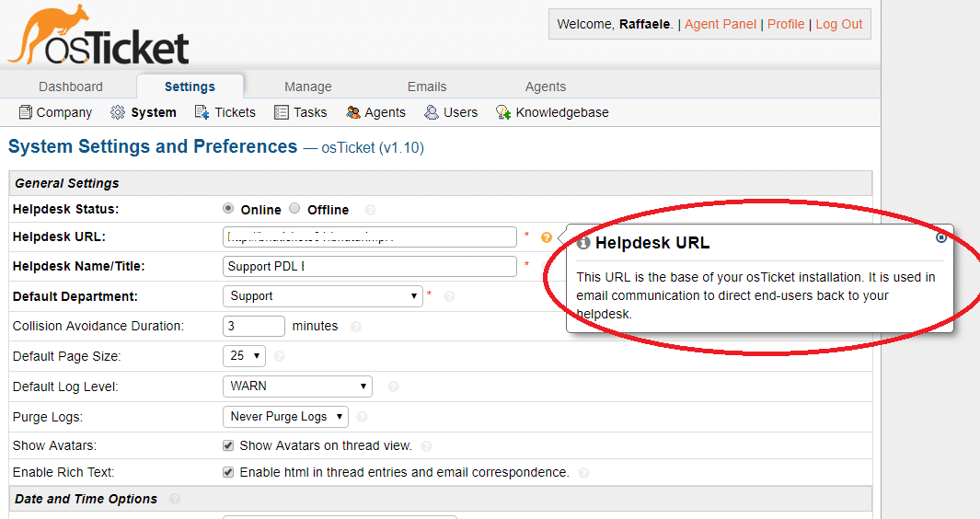
Task: Switch to Settings tab
Action: click(190, 86)
